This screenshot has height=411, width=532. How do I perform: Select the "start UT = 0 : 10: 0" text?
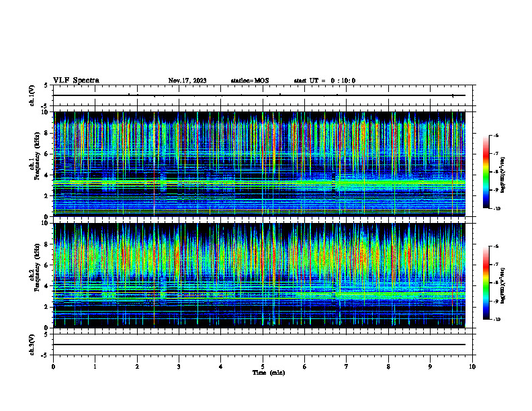coord(324,81)
